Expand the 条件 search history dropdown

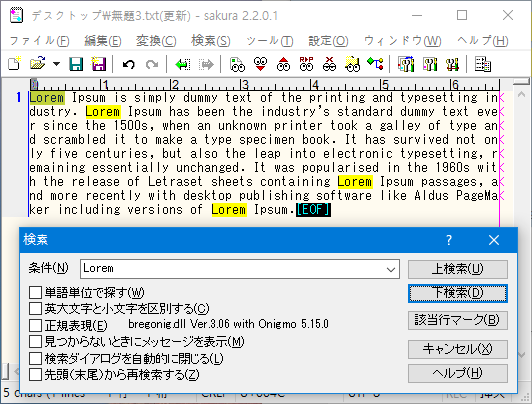391,269
